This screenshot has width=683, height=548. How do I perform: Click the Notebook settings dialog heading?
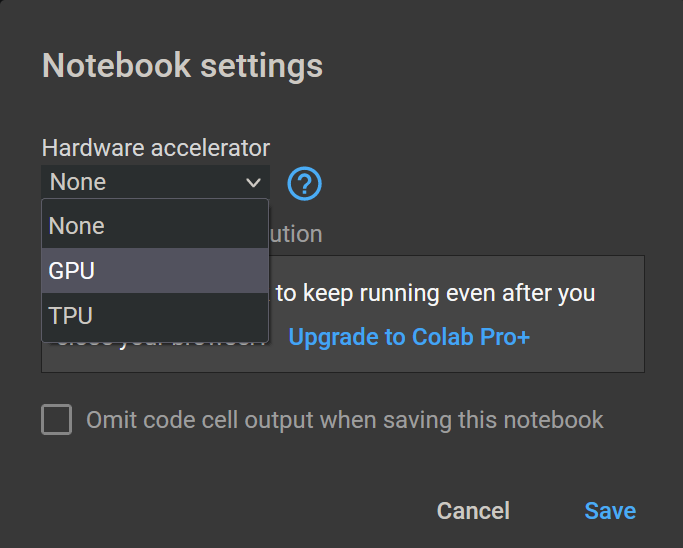(x=182, y=66)
